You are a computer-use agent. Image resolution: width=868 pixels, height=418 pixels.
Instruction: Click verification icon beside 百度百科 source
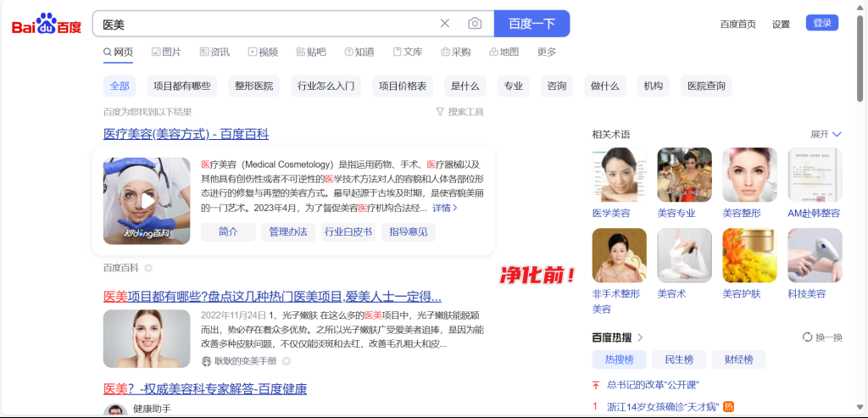147,268
